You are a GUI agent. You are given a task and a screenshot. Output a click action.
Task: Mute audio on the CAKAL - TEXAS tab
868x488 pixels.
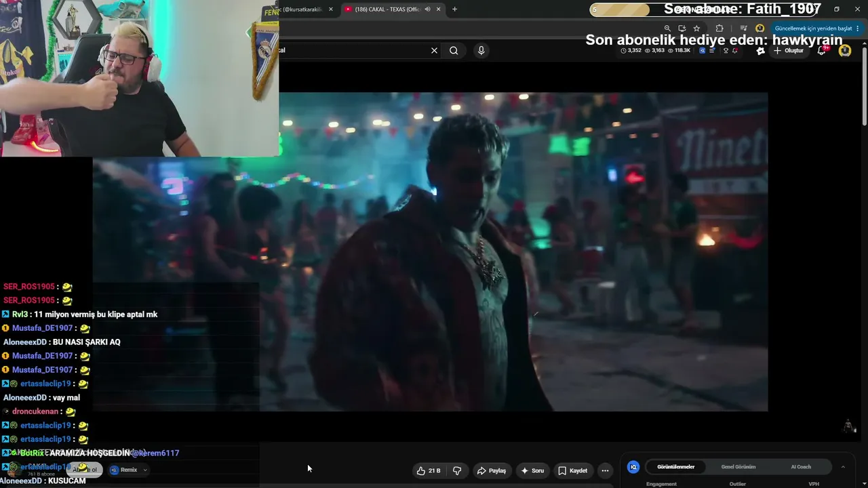tap(427, 9)
